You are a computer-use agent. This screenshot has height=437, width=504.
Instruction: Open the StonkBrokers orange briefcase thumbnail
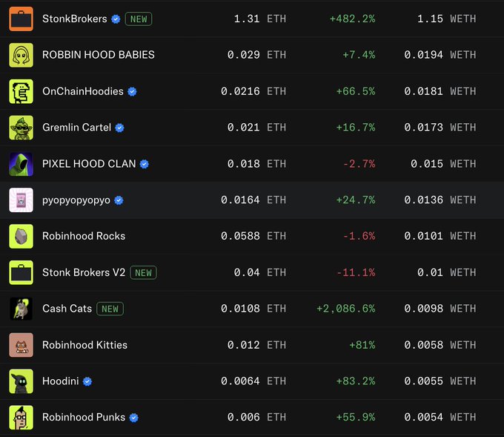21,19
